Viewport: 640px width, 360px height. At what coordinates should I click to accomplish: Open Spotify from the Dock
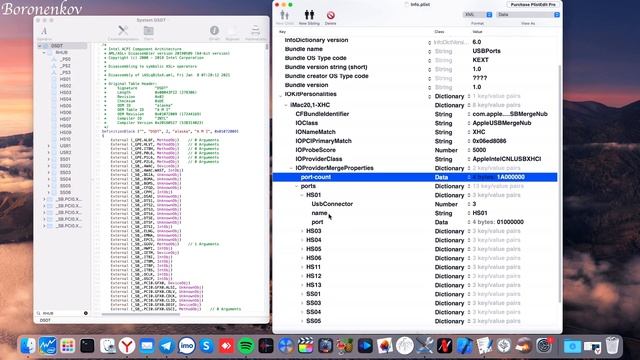[x=246, y=346]
